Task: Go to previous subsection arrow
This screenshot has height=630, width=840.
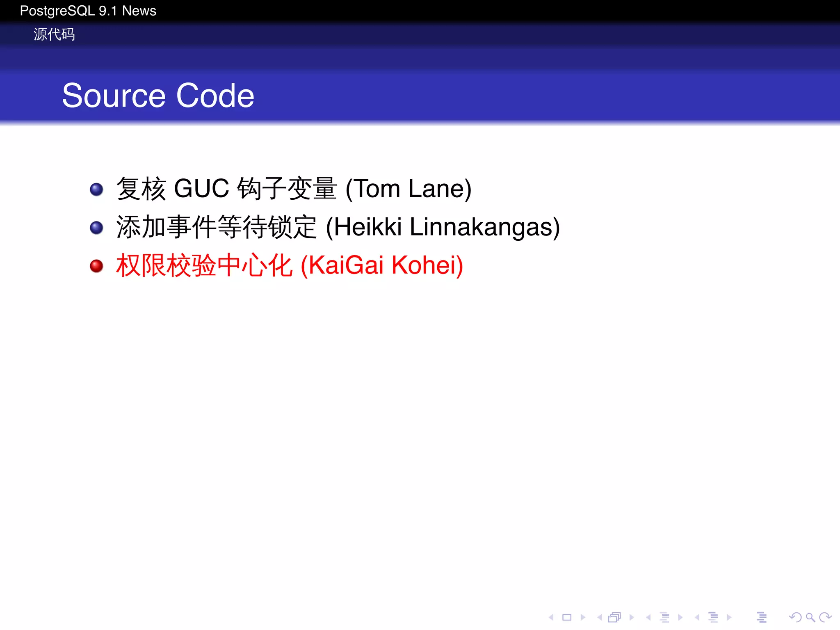Action: click(x=648, y=617)
